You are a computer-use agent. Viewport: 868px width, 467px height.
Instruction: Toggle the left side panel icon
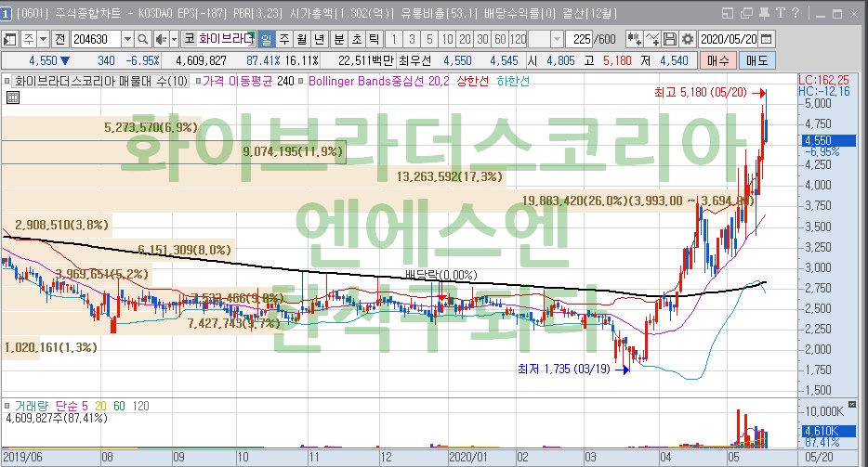pos(10,39)
